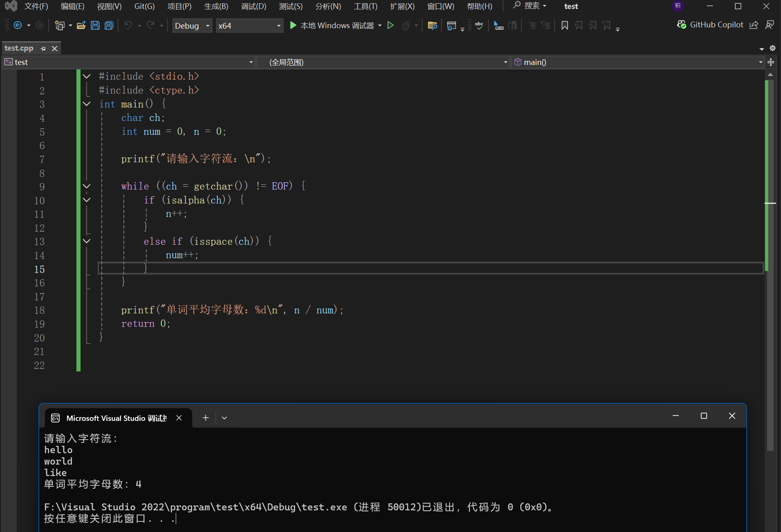781x532 pixels.
Task: Click the GitHub Copilot label
Action: [x=716, y=25]
